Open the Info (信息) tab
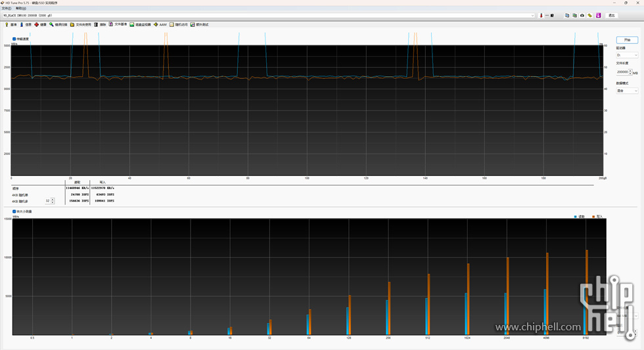 26,24
